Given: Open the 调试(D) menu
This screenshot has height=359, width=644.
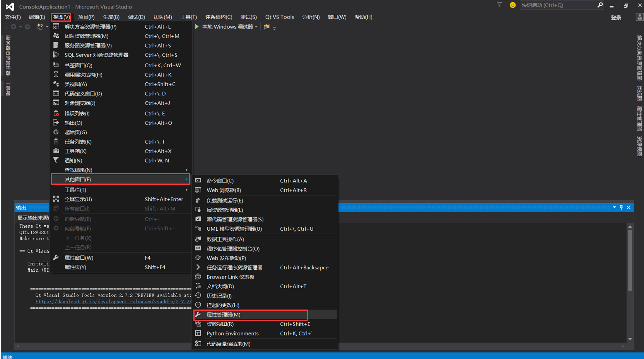Looking at the screenshot, I should point(137,17).
